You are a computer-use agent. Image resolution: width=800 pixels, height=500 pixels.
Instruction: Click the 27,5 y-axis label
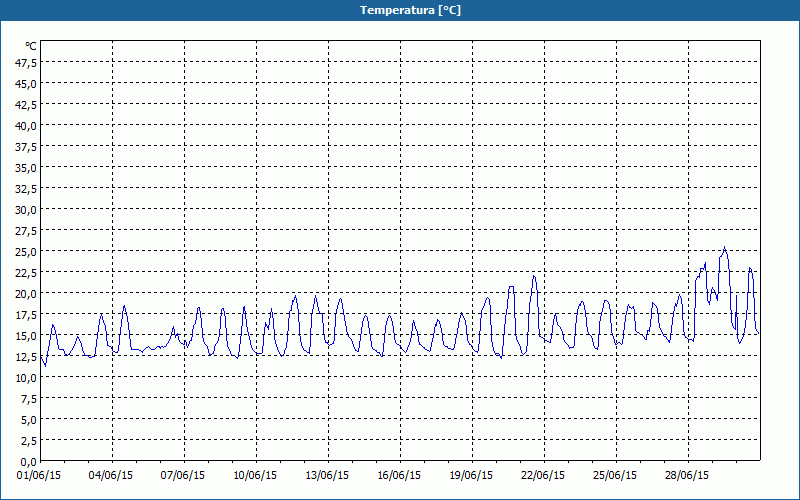pyautogui.click(x=26, y=231)
